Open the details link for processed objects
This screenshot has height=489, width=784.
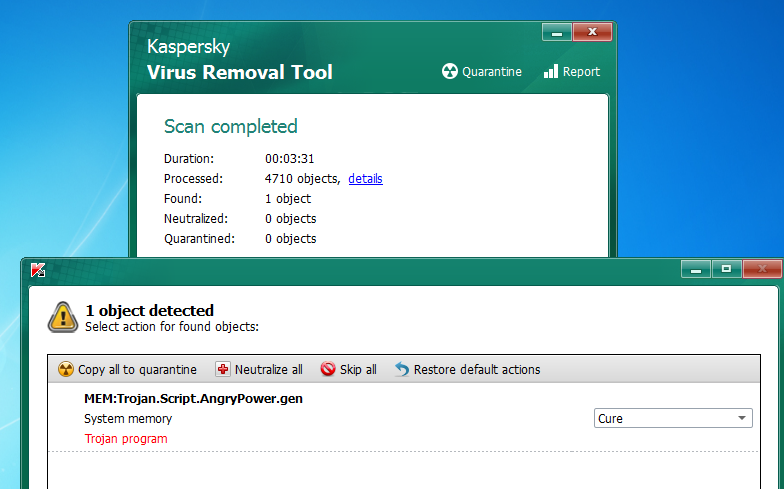366,178
